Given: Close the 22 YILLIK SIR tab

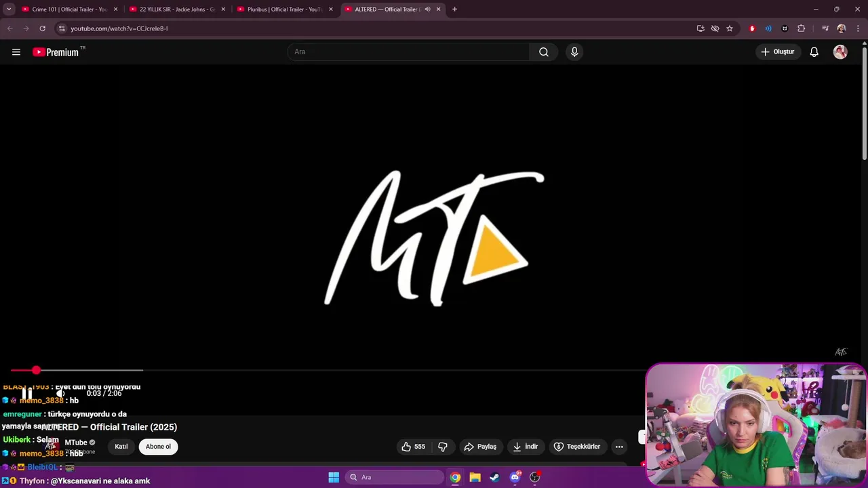Looking at the screenshot, I should click(x=223, y=9).
